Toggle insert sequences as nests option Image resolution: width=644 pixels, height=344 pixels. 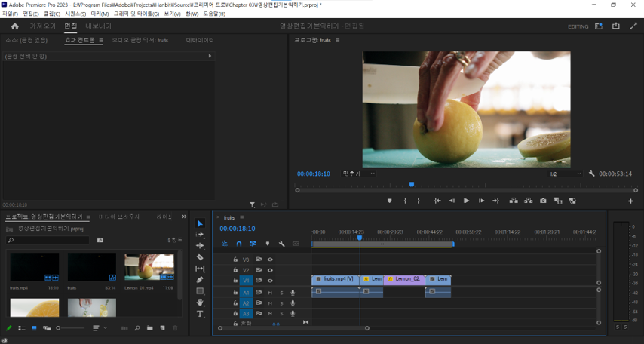[224, 244]
